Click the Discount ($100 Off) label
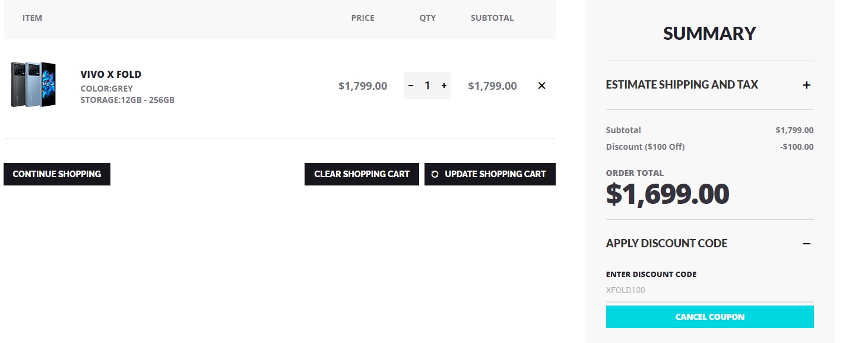This screenshot has height=343, width=868. tap(645, 147)
